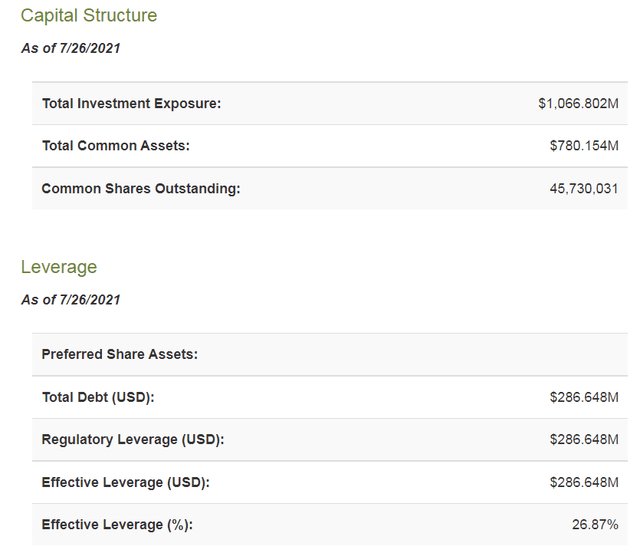The width and height of the screenshot is (640, 553).
Task: Click the Total Debt (USD) label
Action: click(x=98, y=397)
